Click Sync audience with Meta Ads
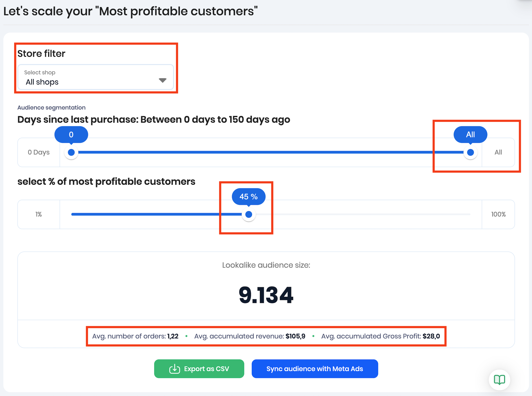Image resolution: width=532 pixels, height=396 pixels. click(315, 369)
